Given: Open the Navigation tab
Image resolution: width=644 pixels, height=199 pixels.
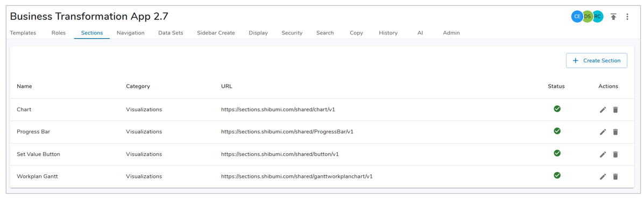Looking at the screenshot, I should click(130, 33).
